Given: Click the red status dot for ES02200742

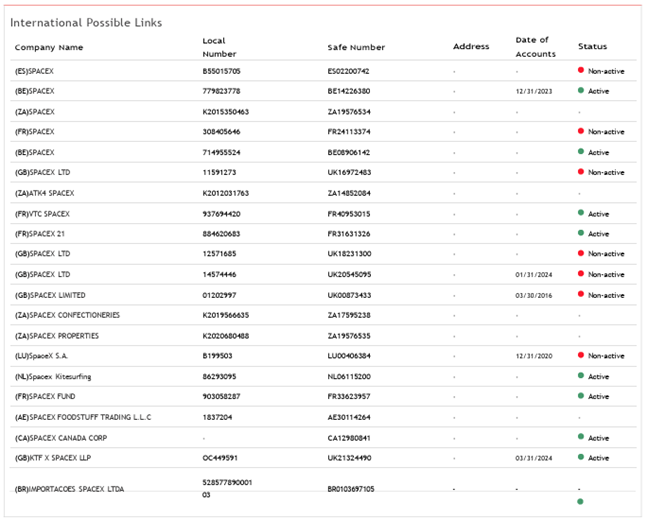Looking at the screenshot, I should click(x=581, y=70).
